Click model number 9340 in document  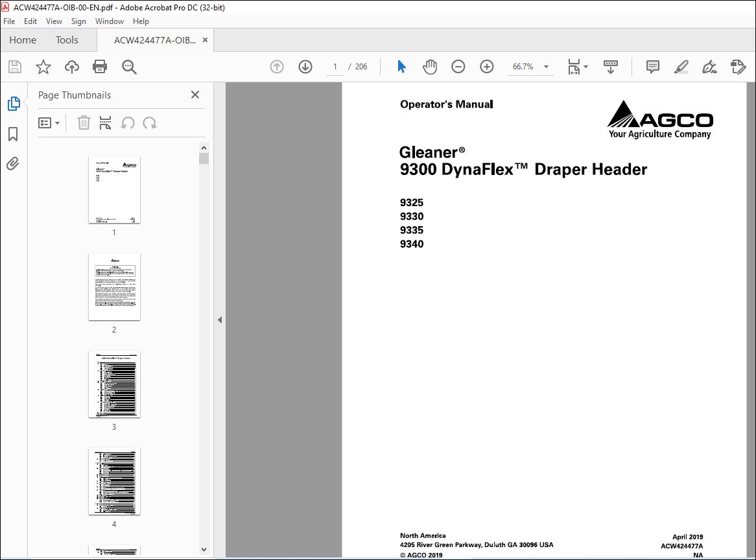(x=412, y=244)
